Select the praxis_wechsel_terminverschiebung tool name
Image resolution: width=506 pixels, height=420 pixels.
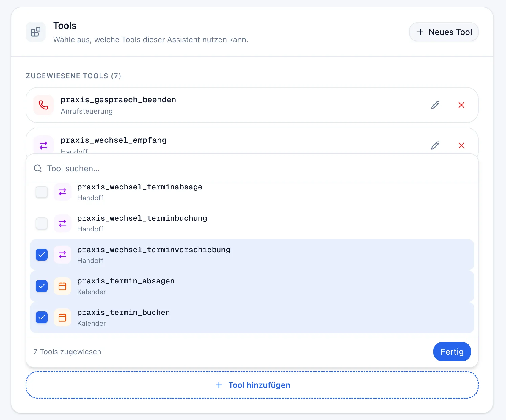(x=154, y=250)
